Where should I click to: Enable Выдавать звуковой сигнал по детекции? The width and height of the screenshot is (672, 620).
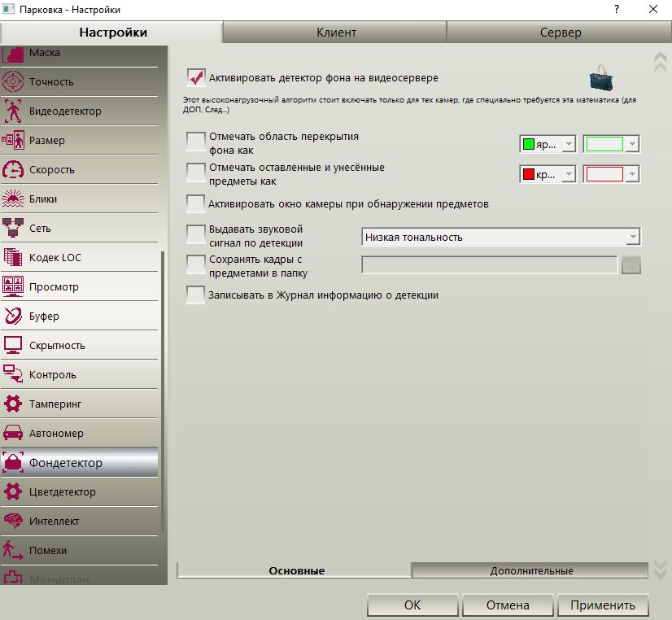coord(196,234)
